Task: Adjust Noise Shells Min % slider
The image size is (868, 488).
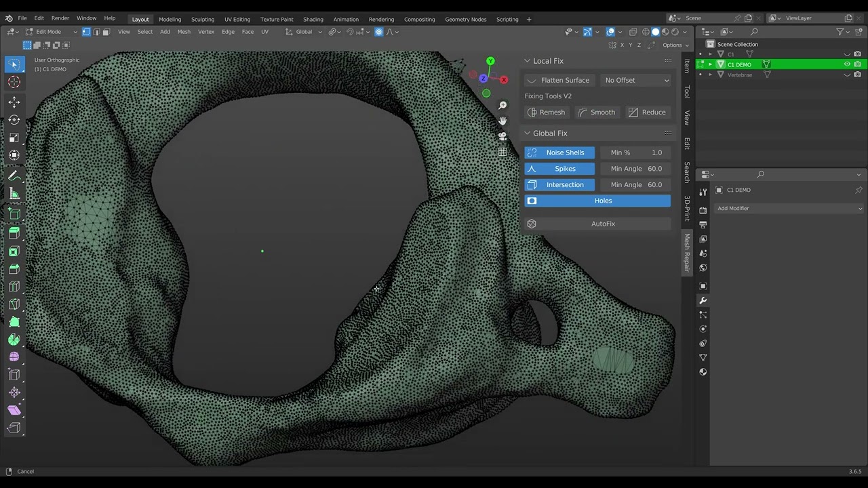Action: coord(635,152)
